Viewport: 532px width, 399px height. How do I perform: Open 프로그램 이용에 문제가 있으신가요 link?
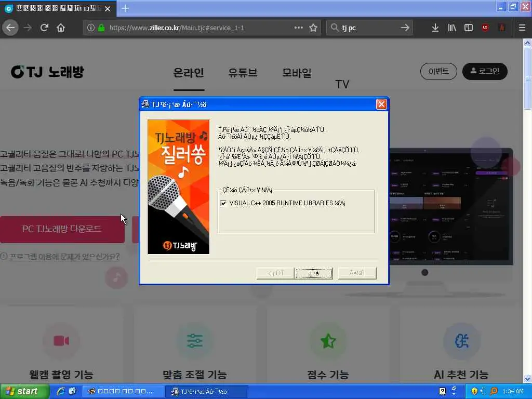[64, 257]
